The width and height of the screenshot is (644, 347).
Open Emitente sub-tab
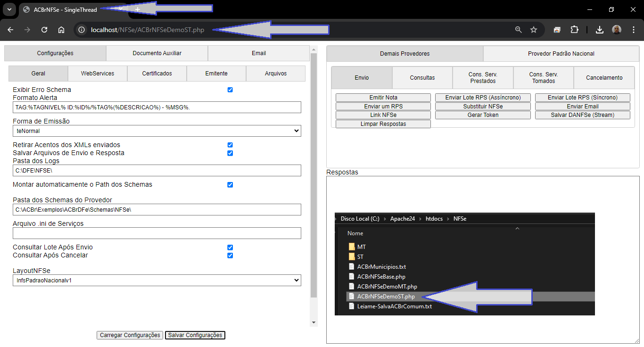pos(216,74)
